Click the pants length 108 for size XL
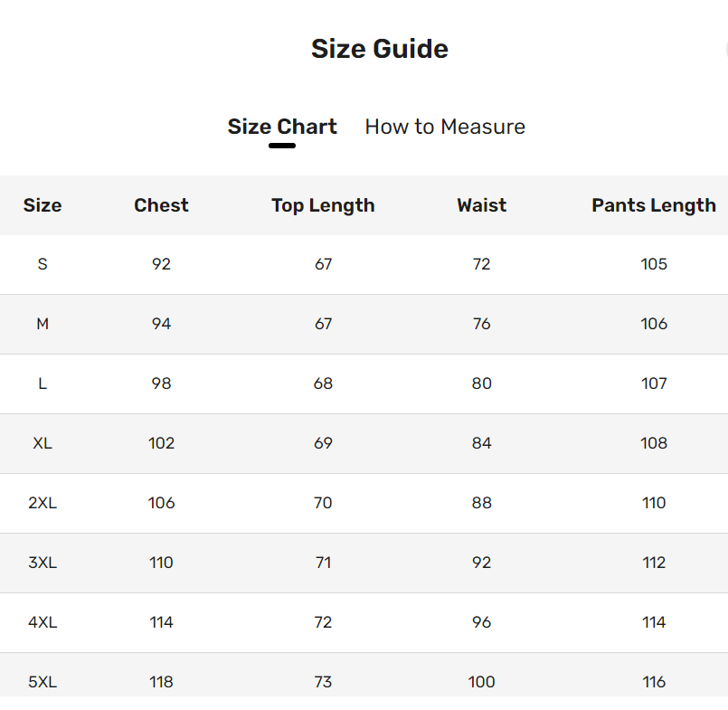Screen dimensions: 728x710 coord(653,443)
